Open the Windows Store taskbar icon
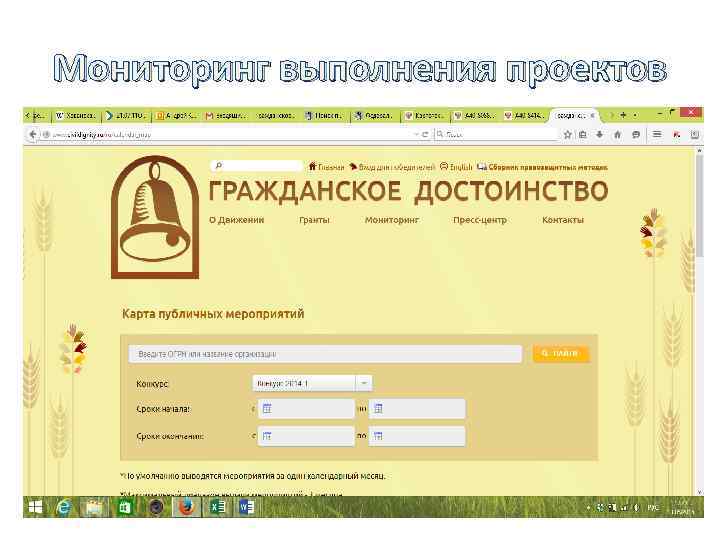Screen dimensions: 720x540 [x=124, y=507]
